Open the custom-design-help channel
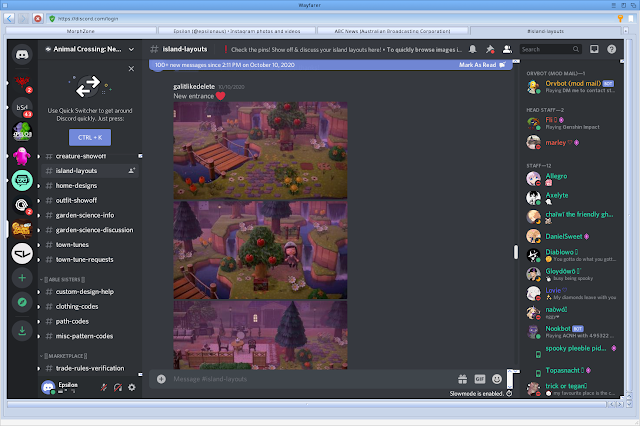 point(90,292)
